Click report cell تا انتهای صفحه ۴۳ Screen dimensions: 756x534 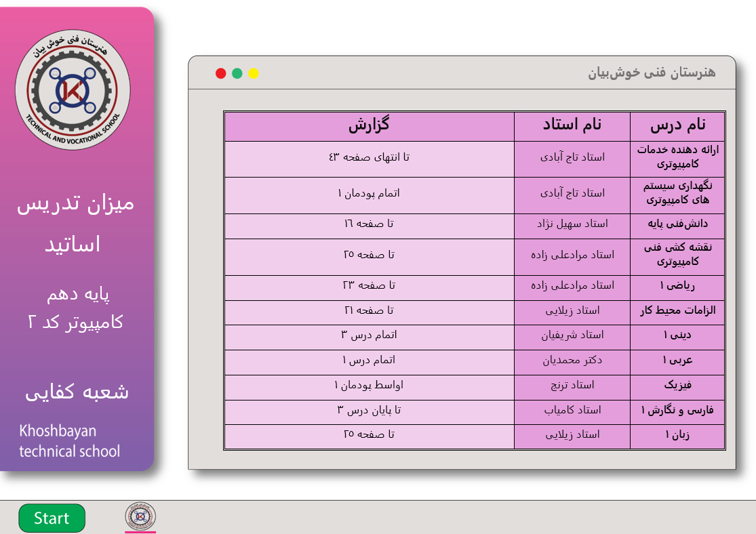[x=369, y=158]
